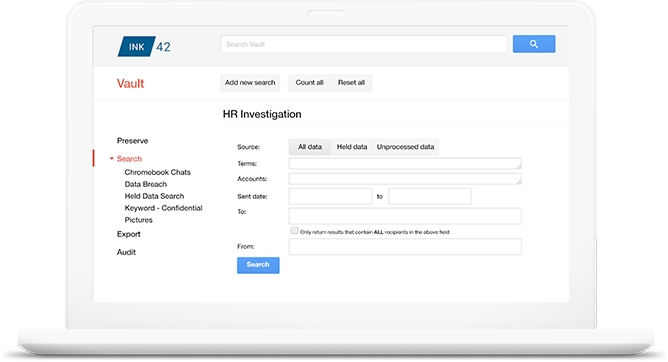Enable the ALL recipients checkbox
Image resolution: width=668 pixels, height=362 pixels.
pos(294,230)
